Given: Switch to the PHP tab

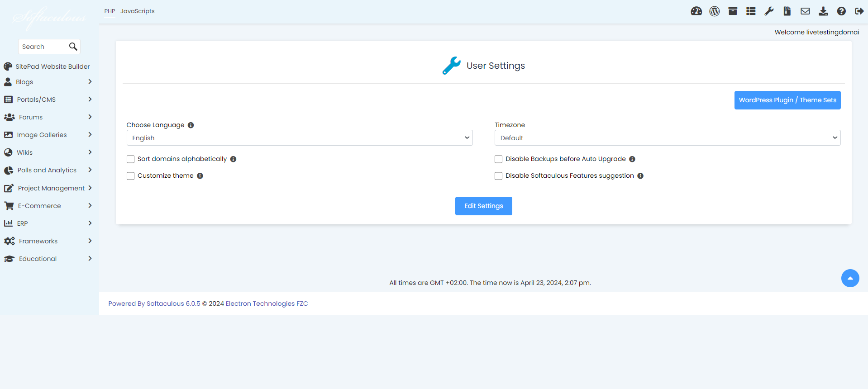Looking at the screenshot, I should [110, 11].
